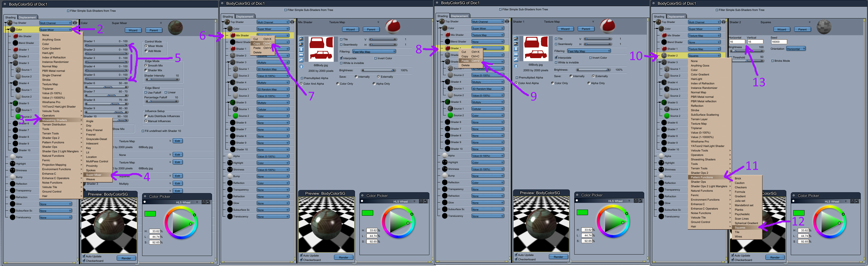Image resolution: width=868 pixels, height=266 pixels.
Task: Click trash icon beside Top Shader in Super Mixer panel
Action: click(75, 23)
